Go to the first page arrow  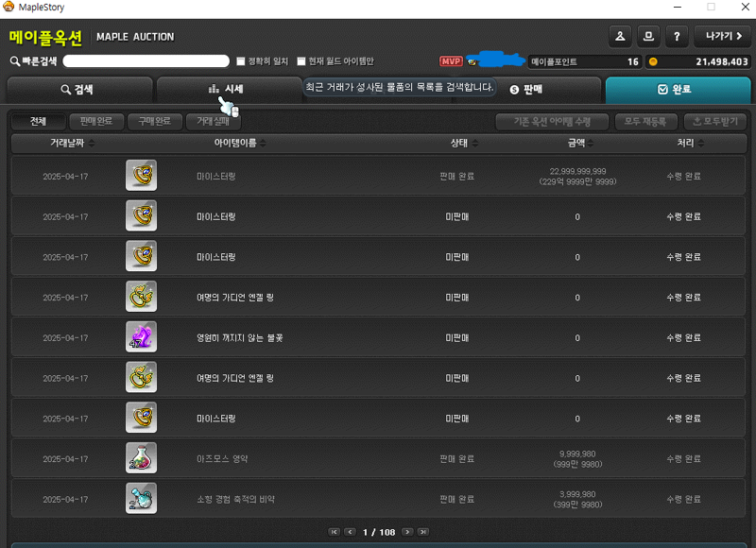[x=334, y=532]
